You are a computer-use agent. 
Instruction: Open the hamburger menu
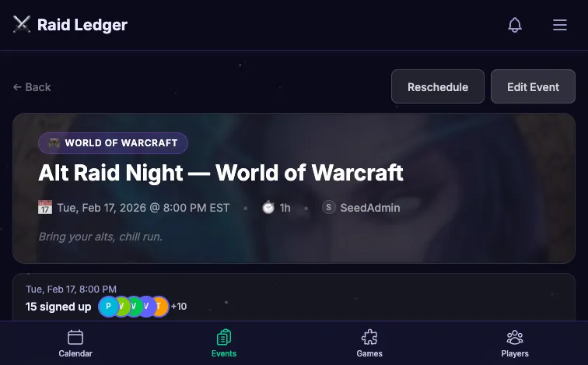click(x=559, y=25)
